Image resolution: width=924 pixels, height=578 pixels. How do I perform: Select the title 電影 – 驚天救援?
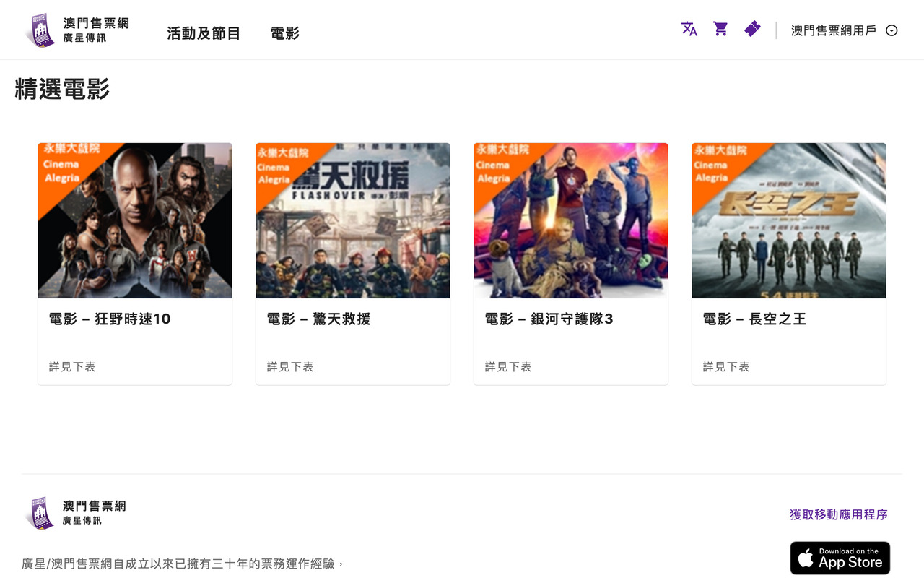tap(319, 319)
